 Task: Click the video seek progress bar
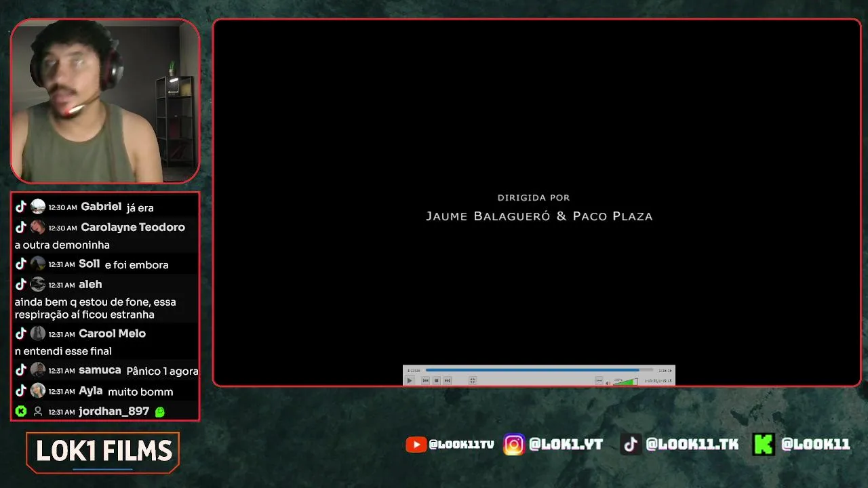click(x=539, y=370)
